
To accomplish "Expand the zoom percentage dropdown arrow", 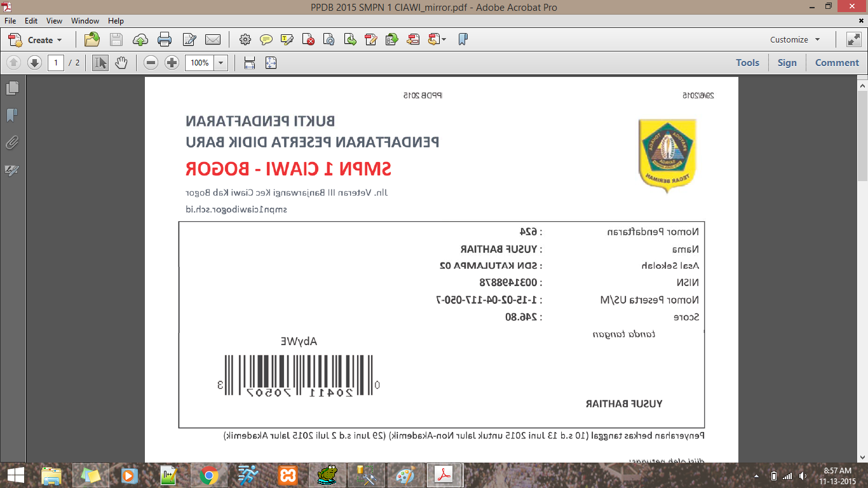I will pos(221,63).
